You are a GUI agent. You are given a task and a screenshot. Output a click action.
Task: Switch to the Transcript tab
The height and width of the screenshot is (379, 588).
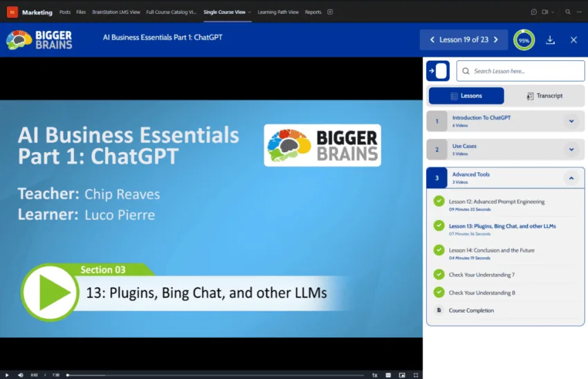[544, 96]
